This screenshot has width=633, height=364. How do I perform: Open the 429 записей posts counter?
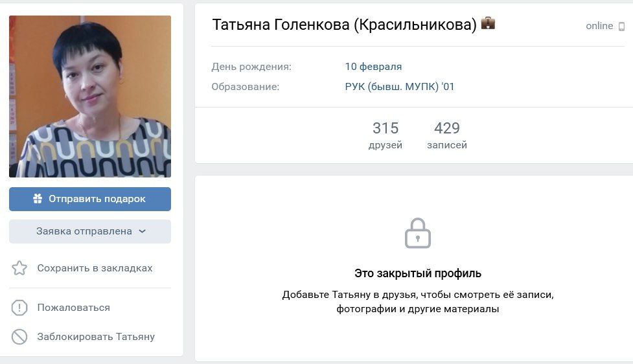click(447, 135)
